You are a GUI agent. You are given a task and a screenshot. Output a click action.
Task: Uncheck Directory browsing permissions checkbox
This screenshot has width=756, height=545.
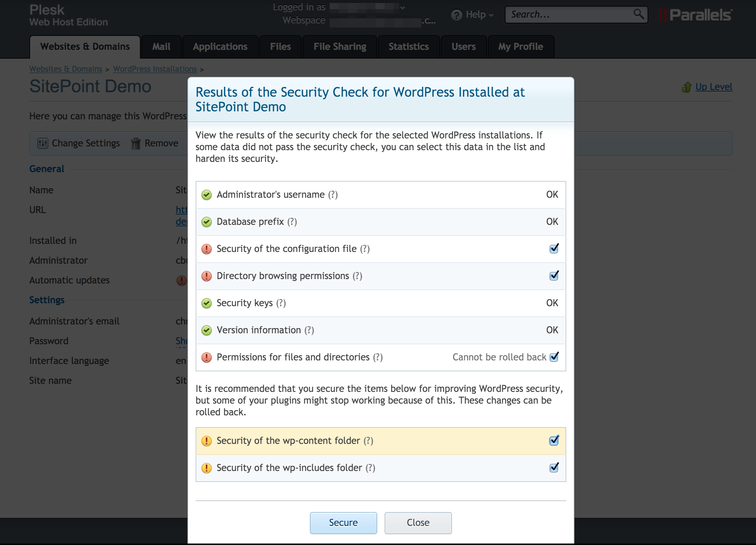(x=554, y=276)
